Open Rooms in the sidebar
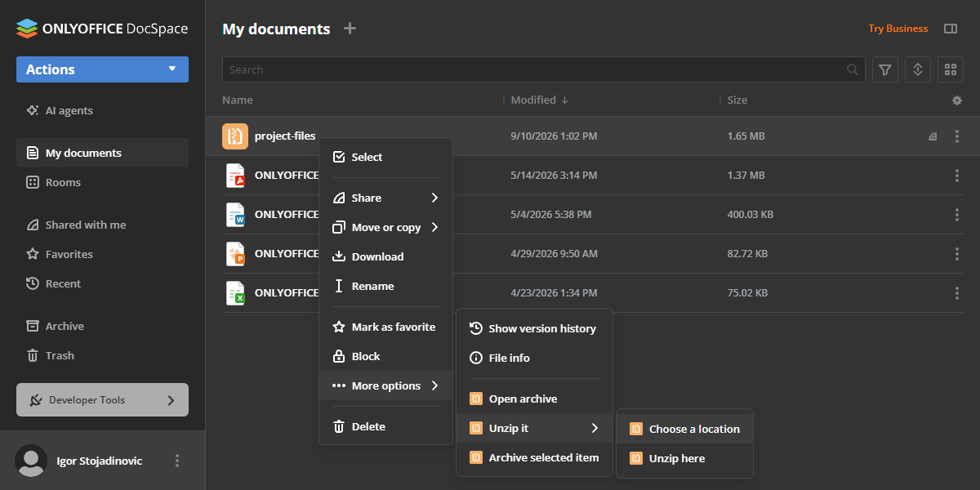Screen dimensions: 980x490 (x=102, y=182)
